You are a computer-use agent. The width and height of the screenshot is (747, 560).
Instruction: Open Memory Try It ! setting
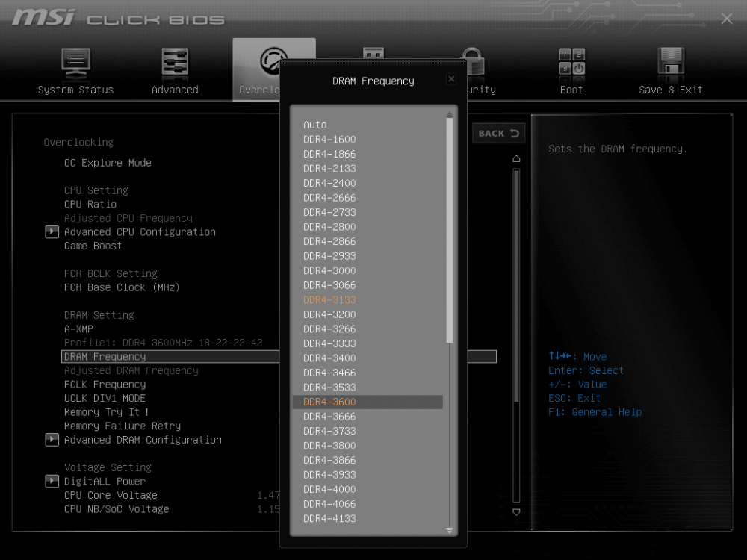[x=106, y=412]
